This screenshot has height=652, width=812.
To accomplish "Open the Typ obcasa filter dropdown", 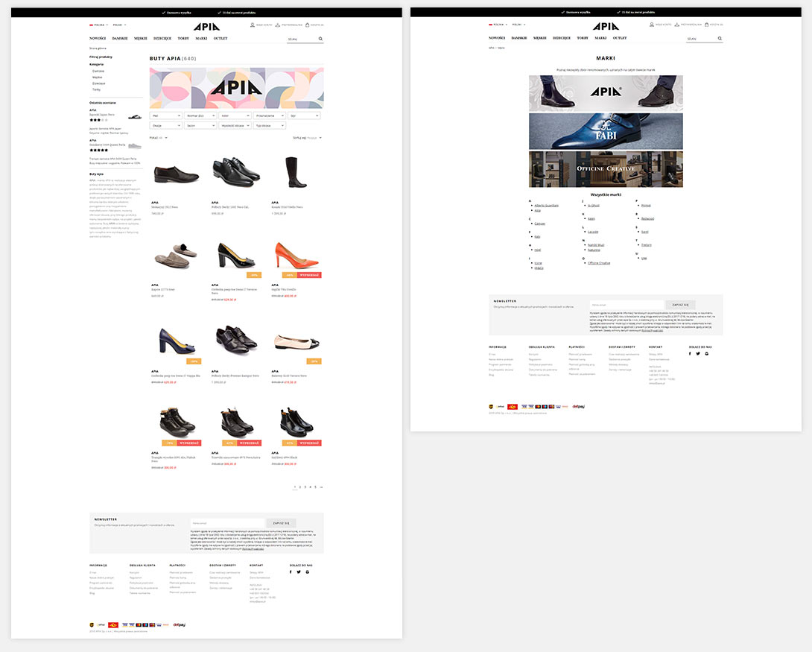I will click(269, 126).
